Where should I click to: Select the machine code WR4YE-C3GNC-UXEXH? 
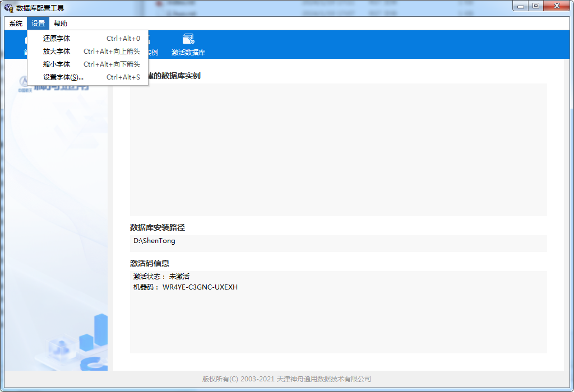click(200, 287)
